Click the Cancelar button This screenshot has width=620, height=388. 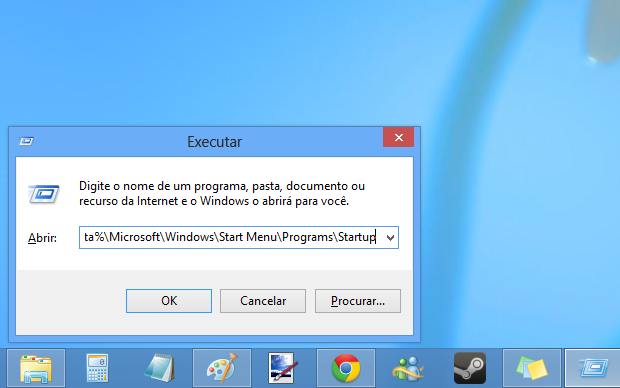point(263,301)
